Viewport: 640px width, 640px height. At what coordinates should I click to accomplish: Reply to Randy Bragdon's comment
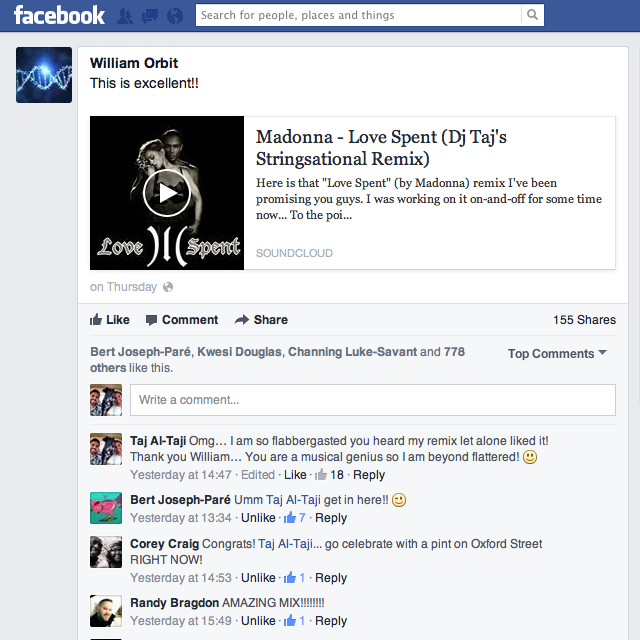[x=331, y=620]
